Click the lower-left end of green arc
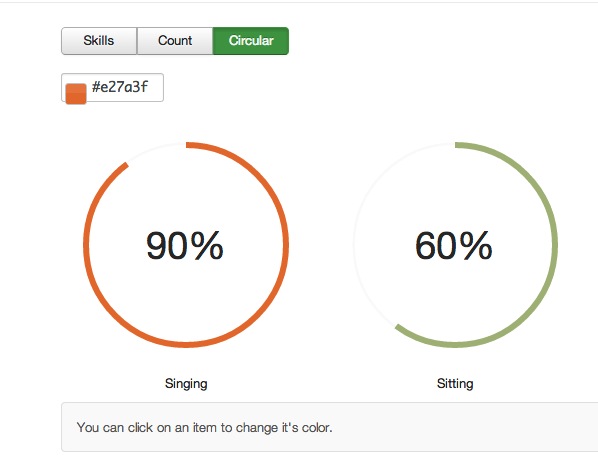This screenshot has width=598, height=464. tap(398, 328)
